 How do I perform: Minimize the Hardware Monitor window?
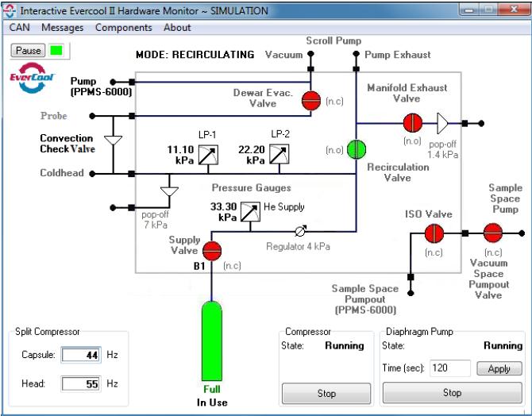pyautogui.click(x=469, y=10)
